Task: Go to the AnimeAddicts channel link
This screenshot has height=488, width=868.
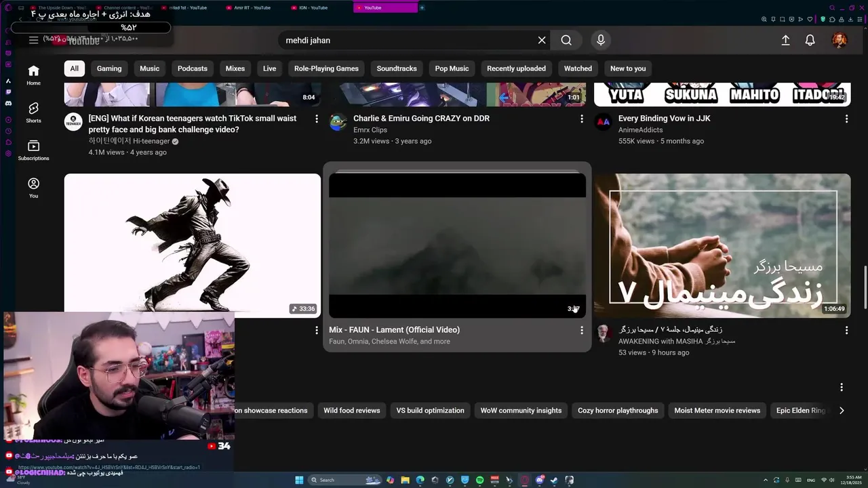Action: point(641,129)
